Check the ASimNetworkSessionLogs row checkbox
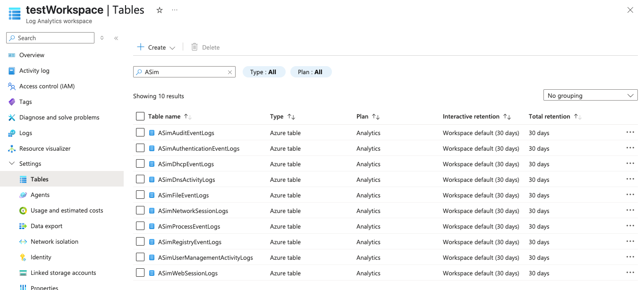 [x=140, y=210]
